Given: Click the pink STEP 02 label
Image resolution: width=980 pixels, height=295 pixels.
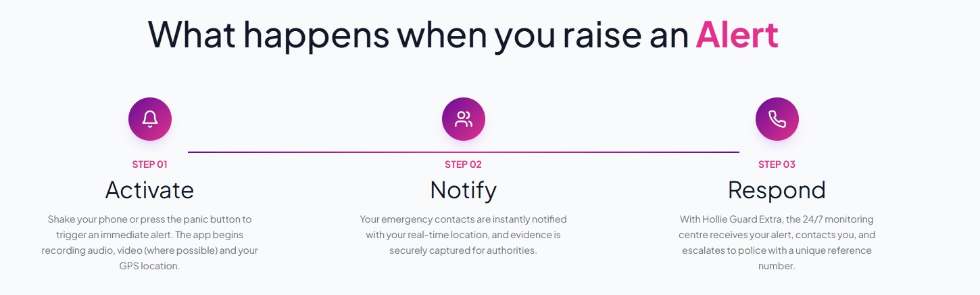Looking at the screenshot, I should (464, 164).
